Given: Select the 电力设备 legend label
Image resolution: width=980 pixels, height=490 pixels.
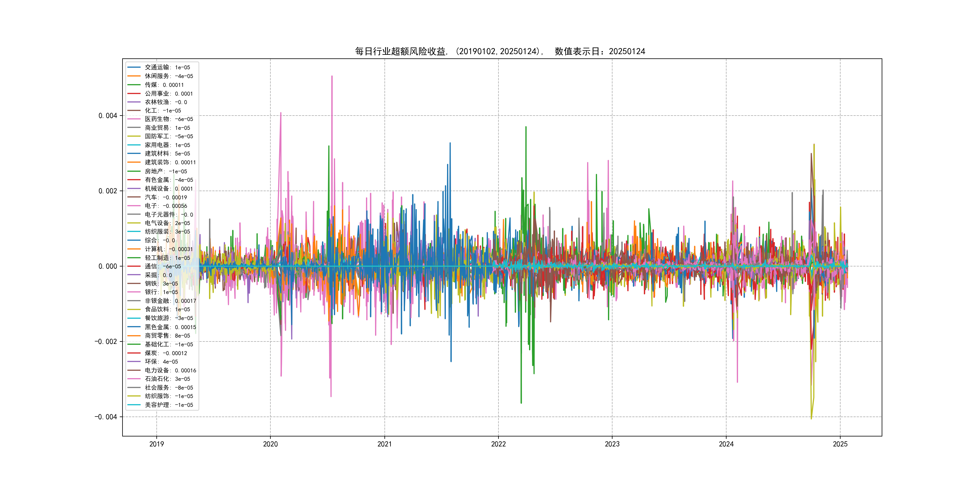Looking at the screenshot, I should (170, 371).
